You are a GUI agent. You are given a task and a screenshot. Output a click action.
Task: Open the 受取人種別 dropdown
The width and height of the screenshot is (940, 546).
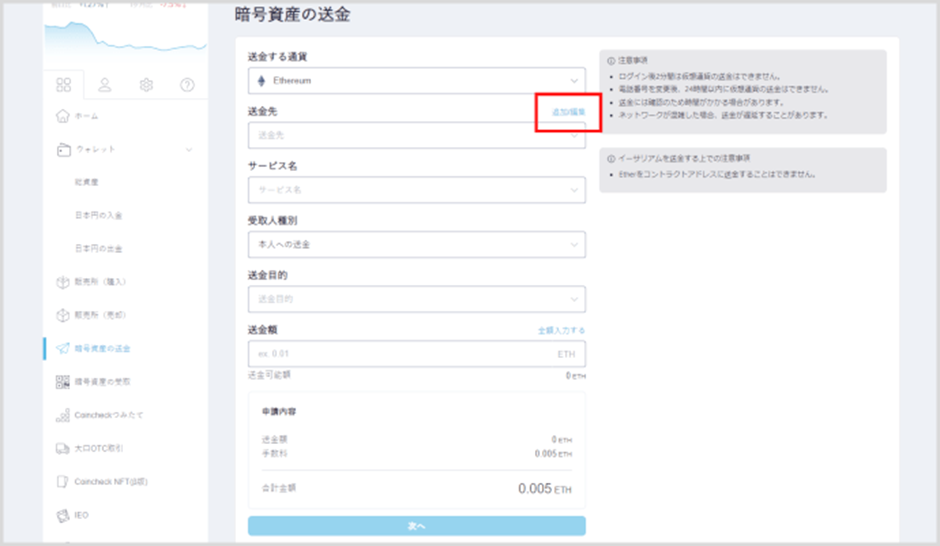[416, 244]
